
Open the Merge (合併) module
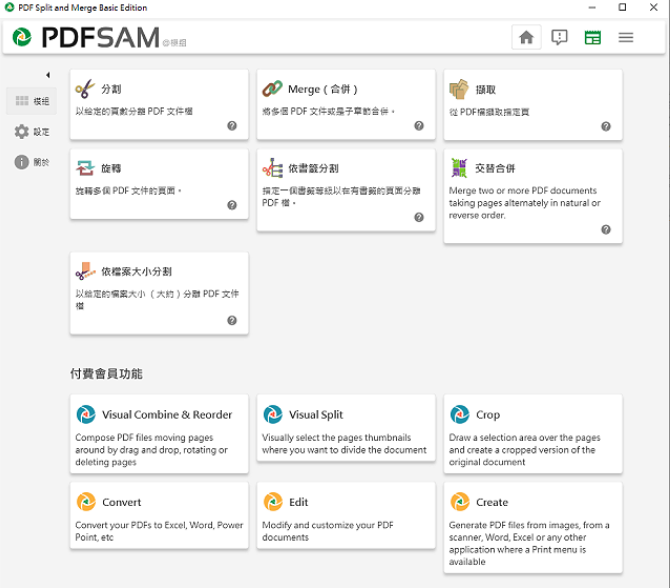click(323, 89)
